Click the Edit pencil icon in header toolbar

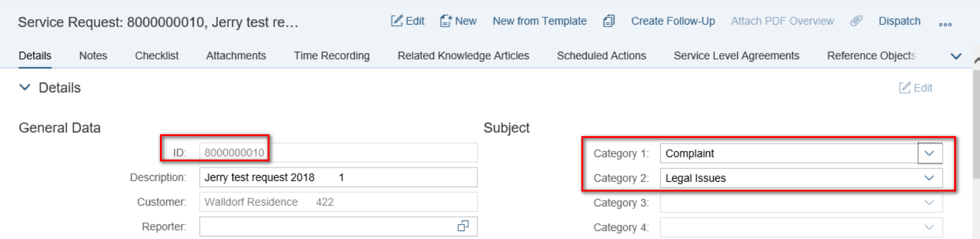click(397, 21)
